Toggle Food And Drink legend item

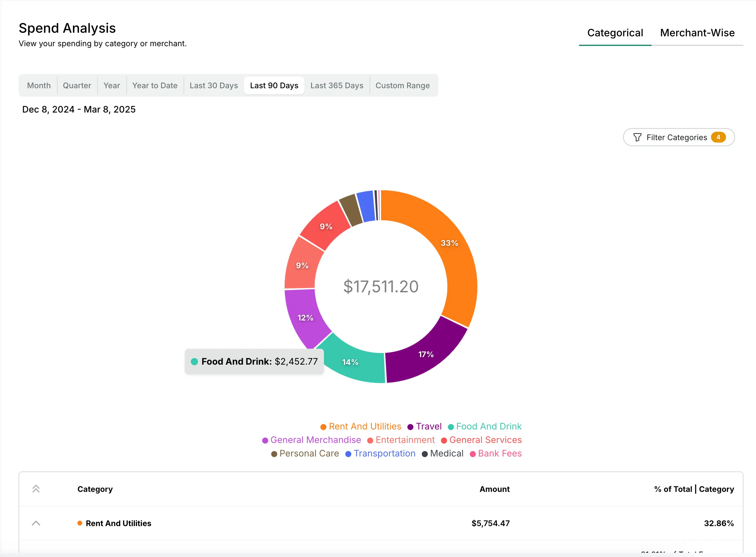coord(485,426)
